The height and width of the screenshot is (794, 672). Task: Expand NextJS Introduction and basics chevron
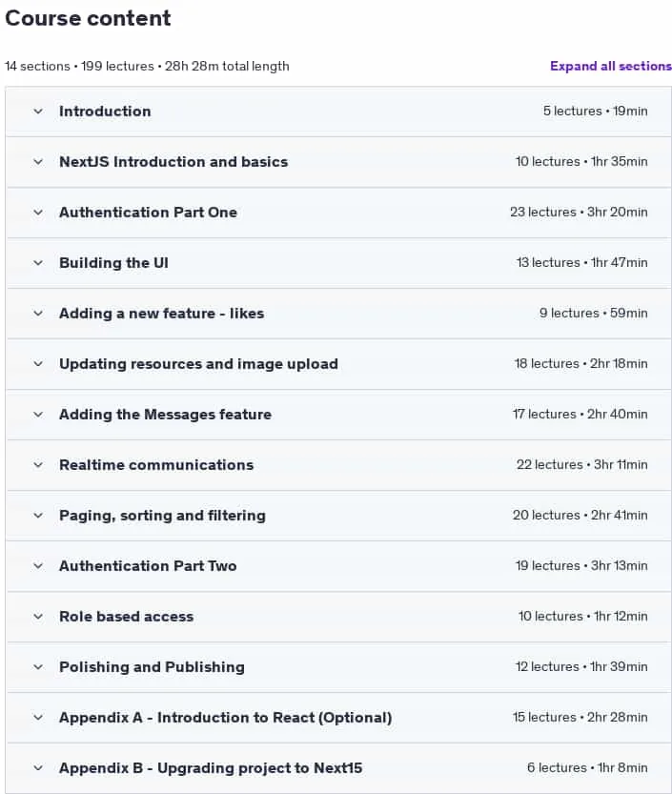click(x=38, y=162)
